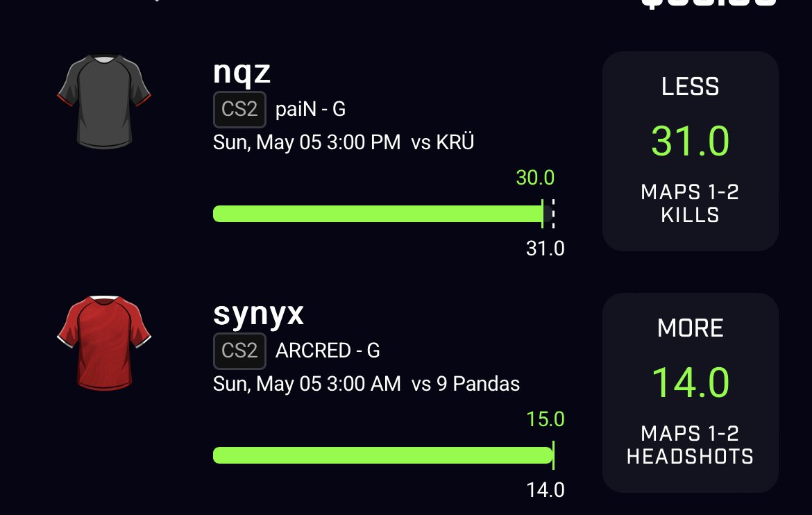812x515 pixels.
Task: Open the synyx player name
Action: click(258, 314)
